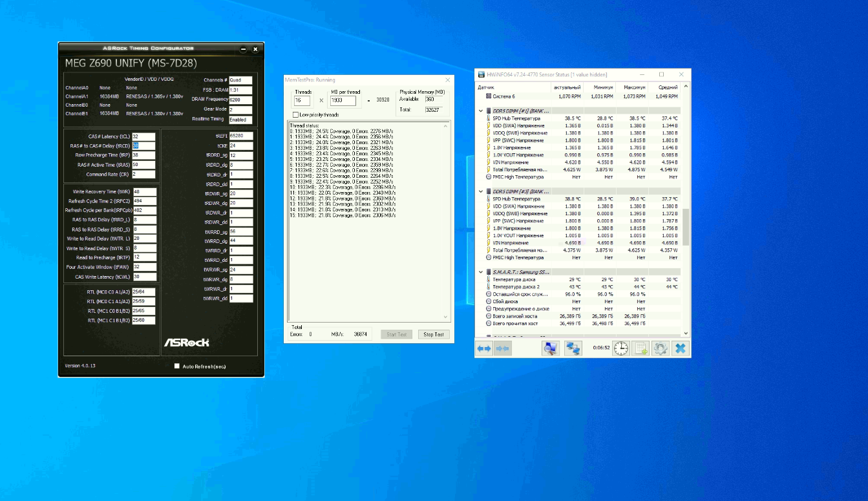Image resolution: width=868 pixels, height=501 pixels.
Task: Click Сбой диска status icon
Action: pyautogui.click(x=488, y=301)
